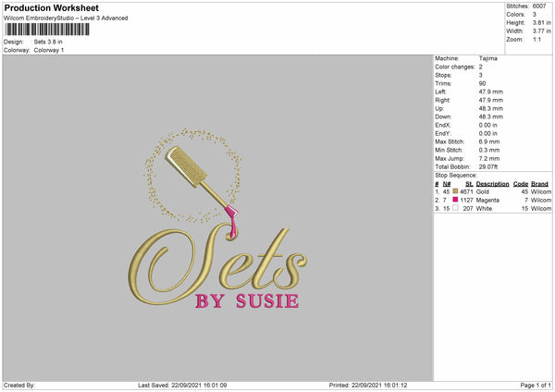Click the Design name 'Sets 3.8 in'
This screenshot has height=392, width=555.
[48, 42]
